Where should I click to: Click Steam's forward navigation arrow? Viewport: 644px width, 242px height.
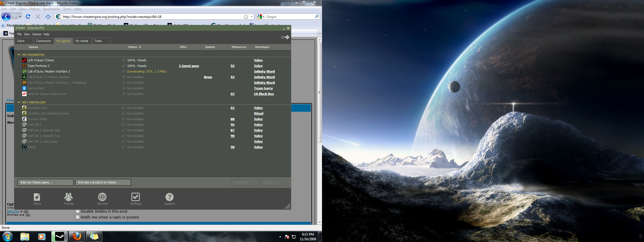(x=287, y=37)
